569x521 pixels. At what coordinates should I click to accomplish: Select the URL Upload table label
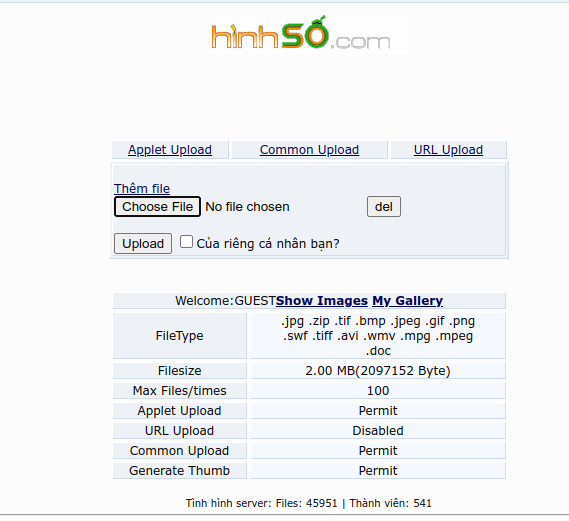180,431
